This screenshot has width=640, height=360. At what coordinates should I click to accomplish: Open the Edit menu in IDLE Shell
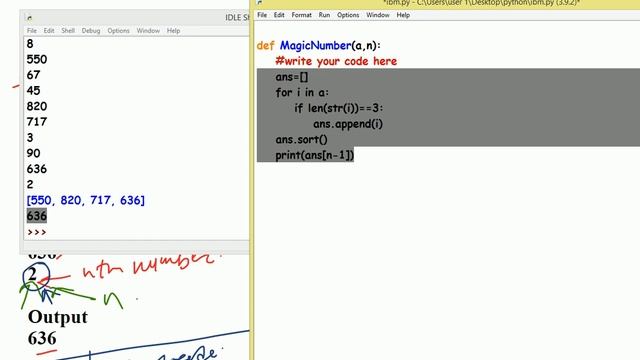pos(49,31)
